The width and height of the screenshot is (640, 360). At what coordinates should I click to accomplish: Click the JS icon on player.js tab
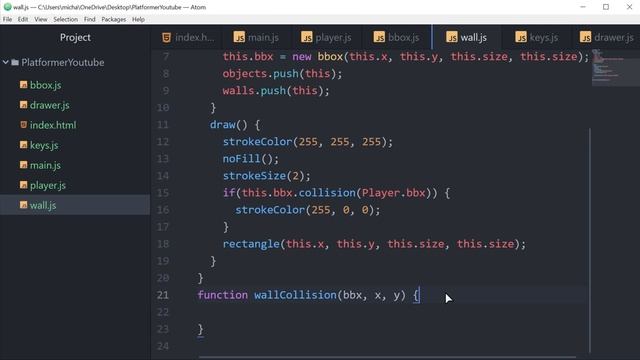coord(307,37)
